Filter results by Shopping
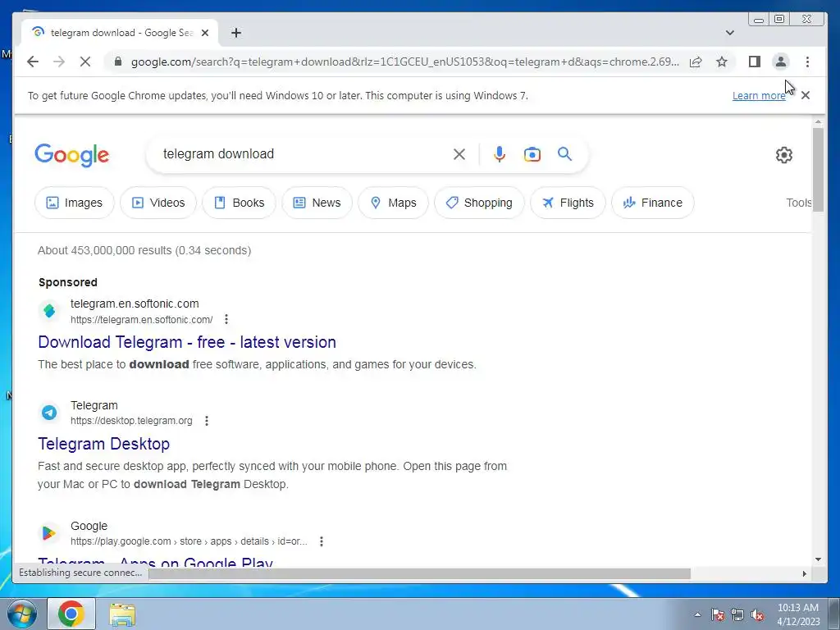 (479, 203)
